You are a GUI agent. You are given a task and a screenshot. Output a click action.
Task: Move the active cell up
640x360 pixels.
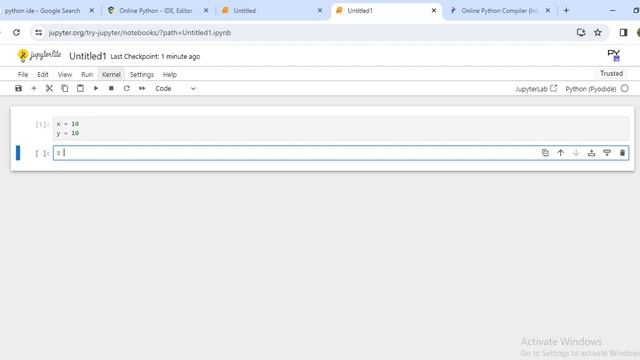point(560,153)
